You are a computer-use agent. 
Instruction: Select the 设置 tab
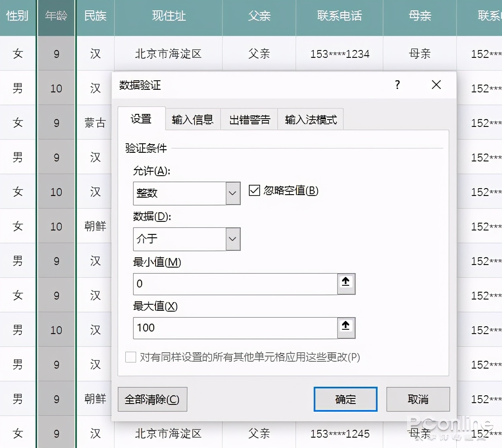[x=141, y=120]
